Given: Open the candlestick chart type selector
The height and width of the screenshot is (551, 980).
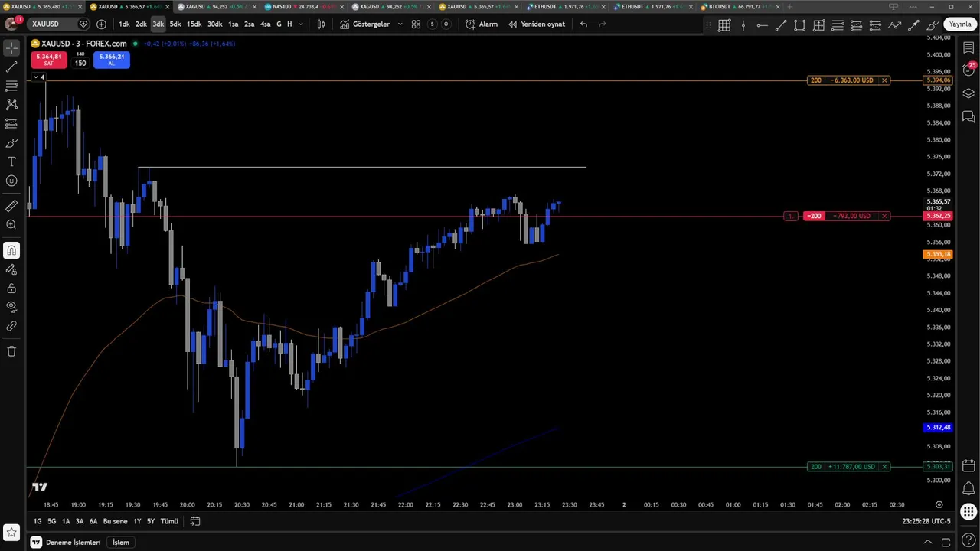Looking at the screenshot, I should pyautogui.click(x=321, y=24).
